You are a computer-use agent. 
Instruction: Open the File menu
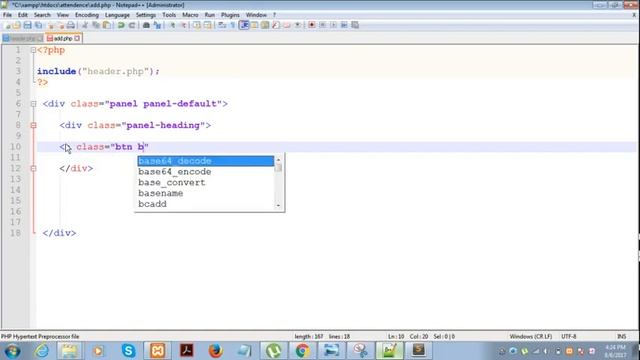click(x=7, y=15)
